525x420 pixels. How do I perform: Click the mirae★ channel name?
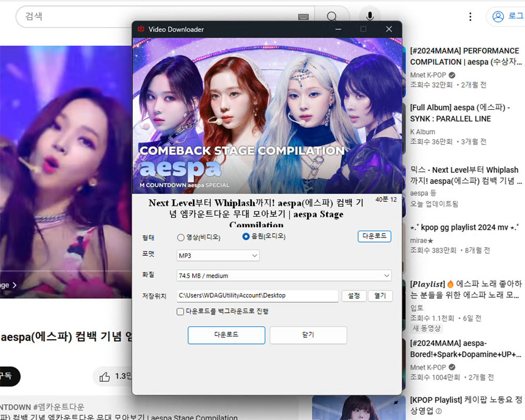(422, 240)
